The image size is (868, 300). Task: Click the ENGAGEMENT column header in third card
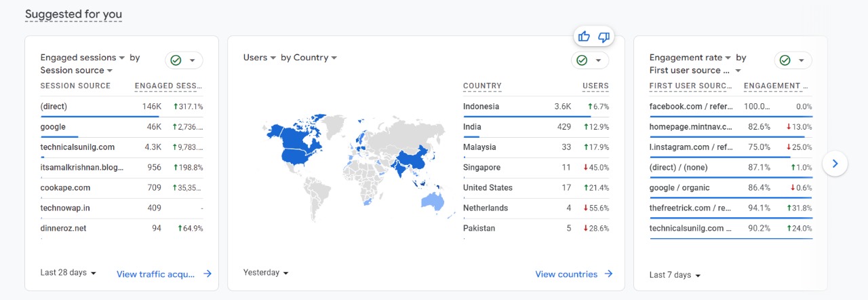(x=776, y=86)
